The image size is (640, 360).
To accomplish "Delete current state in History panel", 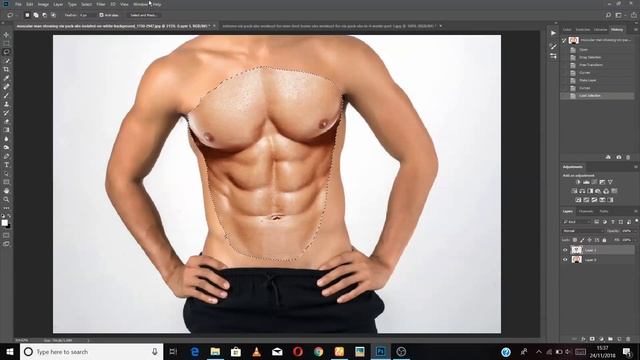I will click(x=628, y=157).
